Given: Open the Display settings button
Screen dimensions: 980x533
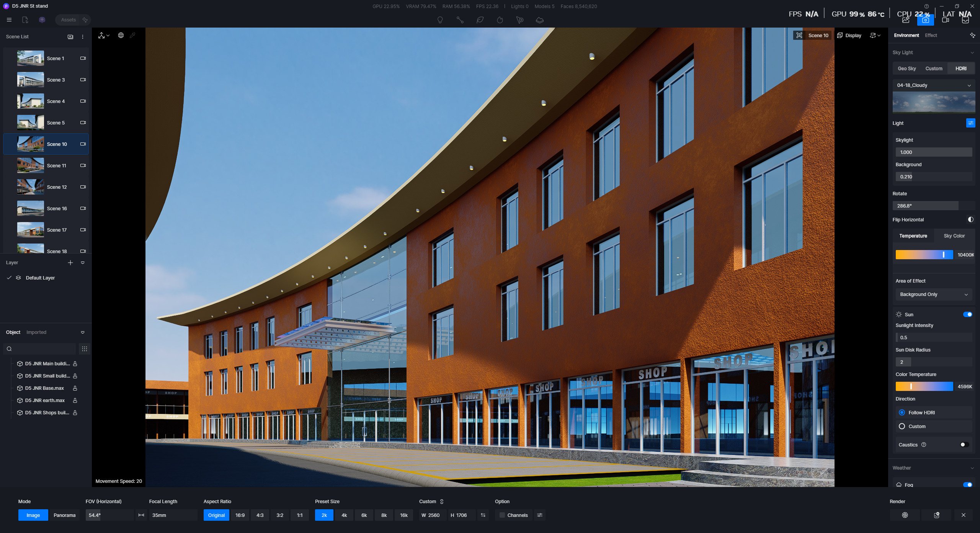Looking at the screenshot, I should pyautogui.click(x=849, y=35).
